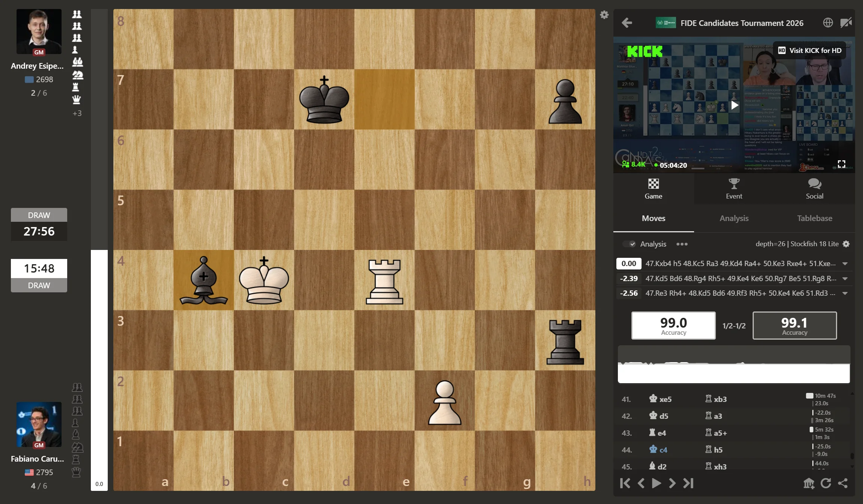Viewport: 863px width, 504px height.
Task: Share the game via the share icon
Action: click(843, 483)
